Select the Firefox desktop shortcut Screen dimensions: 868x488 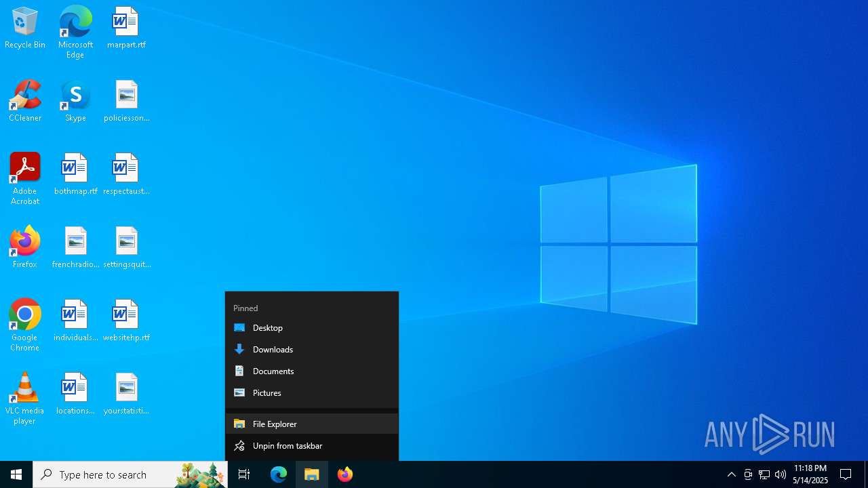[x=25, y=248]
